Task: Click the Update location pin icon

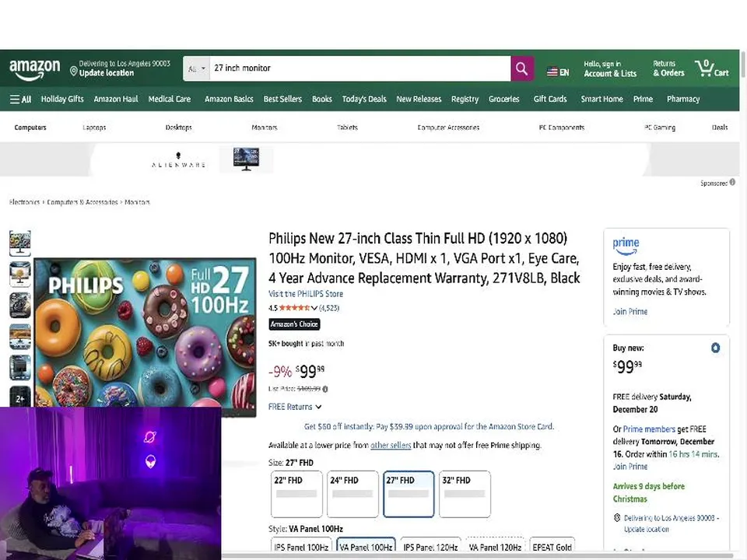Action: [74, 72]
